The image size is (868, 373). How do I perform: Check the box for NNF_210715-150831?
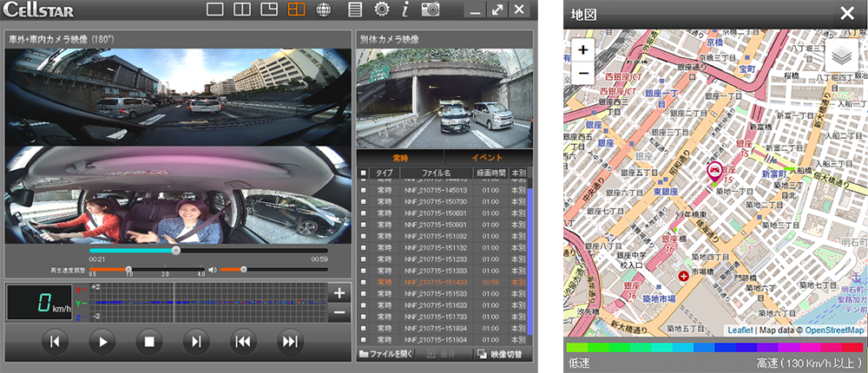pyautogui.click(x=363, y=213)
